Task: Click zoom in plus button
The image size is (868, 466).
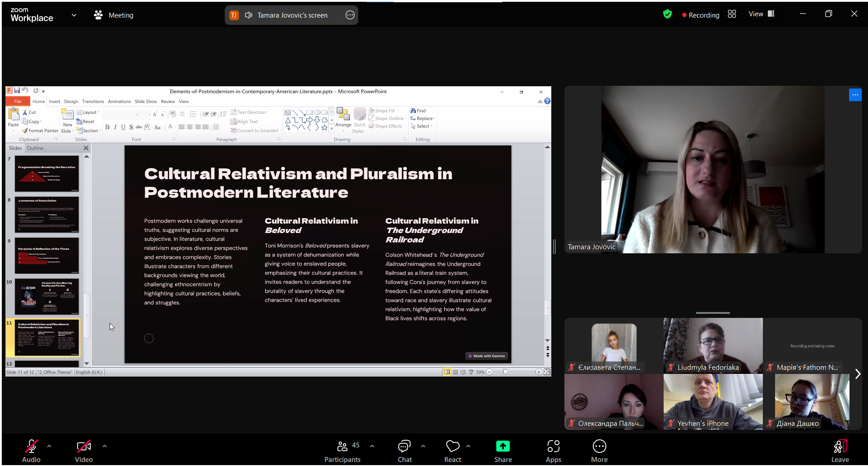Action: [x=539, y=372]
